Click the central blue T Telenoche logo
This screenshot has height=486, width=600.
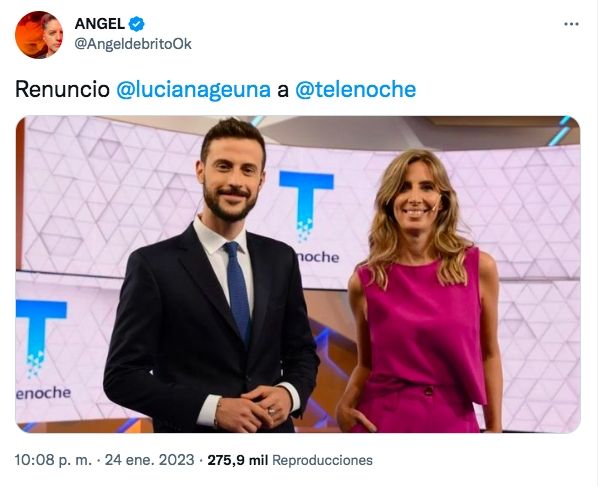[x=306, y=205]
